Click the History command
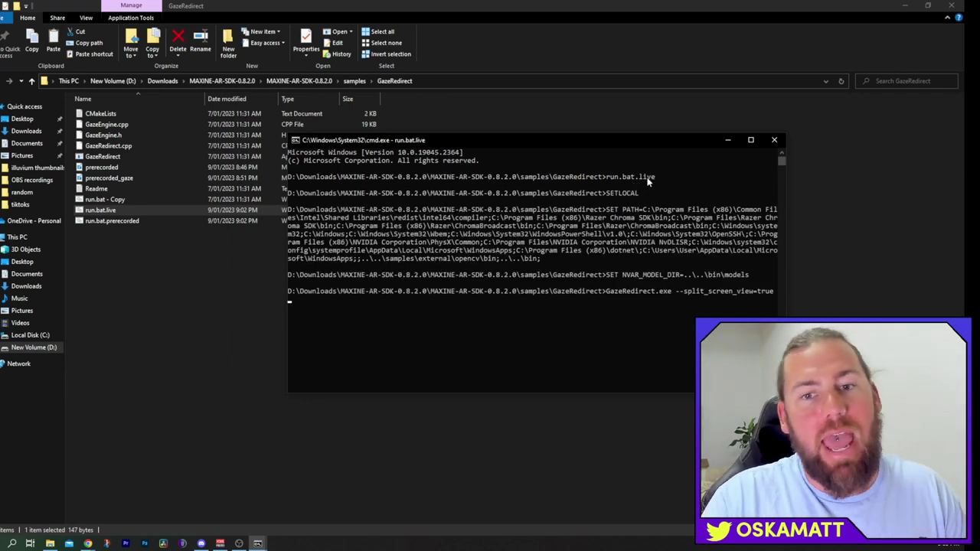980x551 pixels. [337, 54]
